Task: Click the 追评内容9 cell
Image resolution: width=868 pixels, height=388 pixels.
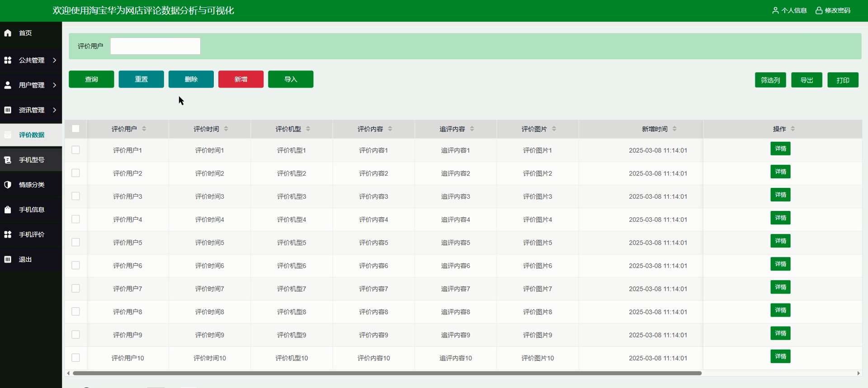Action: [455, 335]
